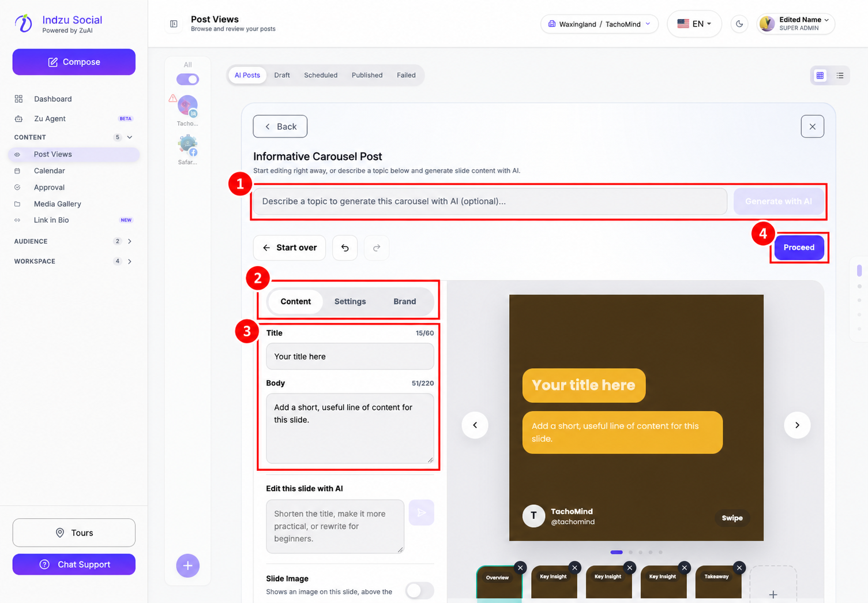Viewport: 868px width, 603px height.
Task: Select the TachoMind LinkedIn account avatar
Action: (188, 106)
